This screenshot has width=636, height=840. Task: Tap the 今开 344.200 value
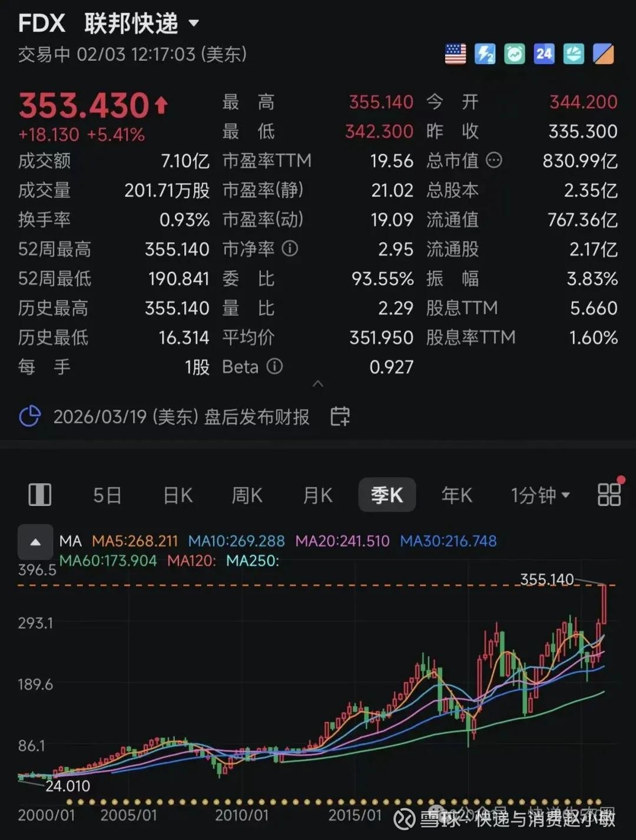(x=583, y=102)
